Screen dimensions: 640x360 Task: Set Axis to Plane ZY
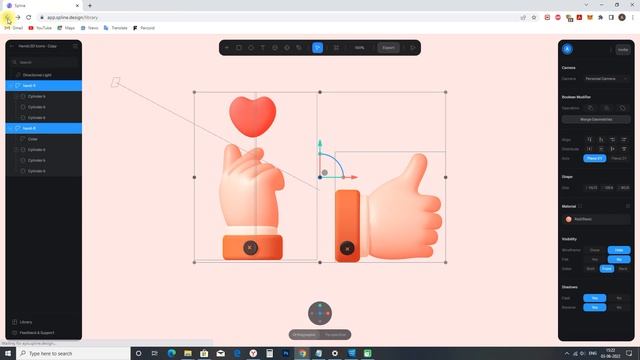point(619,158)
